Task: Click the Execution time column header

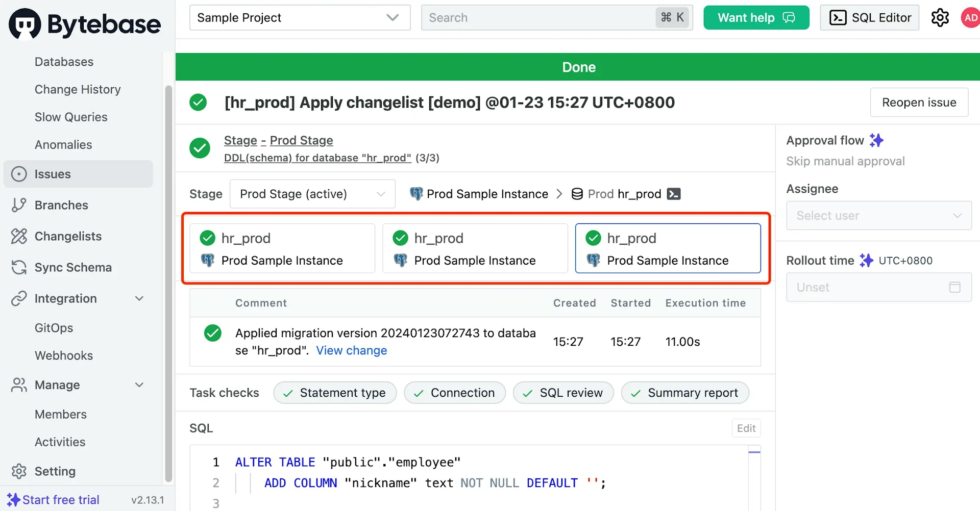Action: click(705, 303)
